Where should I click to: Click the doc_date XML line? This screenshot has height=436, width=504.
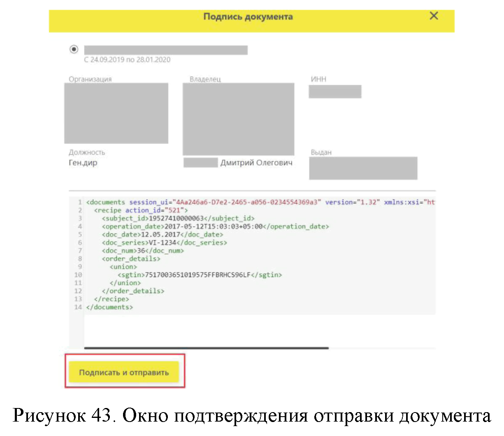pos(163,235)
